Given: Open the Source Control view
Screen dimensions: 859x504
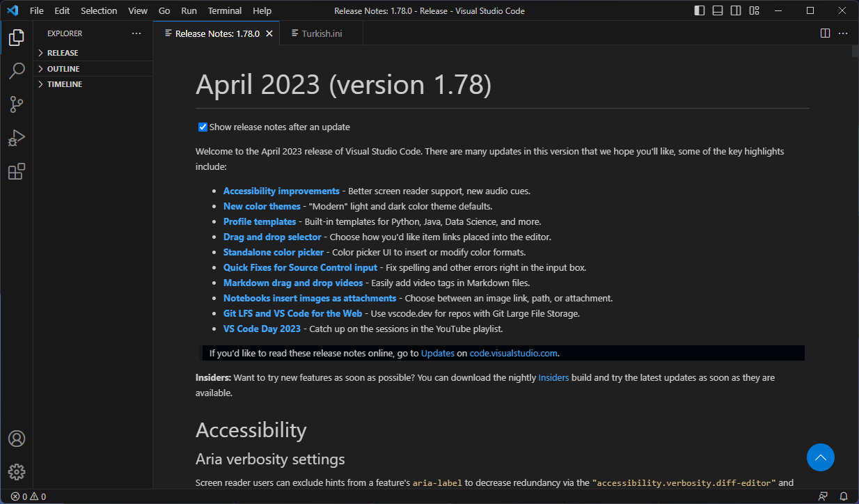Looking at the screenshot, I should coord(17,104).
